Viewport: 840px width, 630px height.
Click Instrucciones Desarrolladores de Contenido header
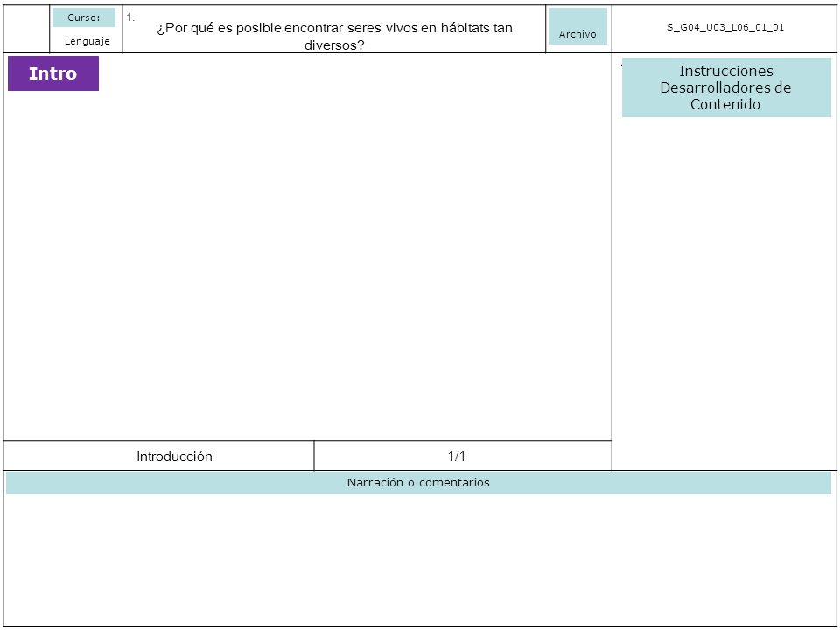[x=726, y=87]
